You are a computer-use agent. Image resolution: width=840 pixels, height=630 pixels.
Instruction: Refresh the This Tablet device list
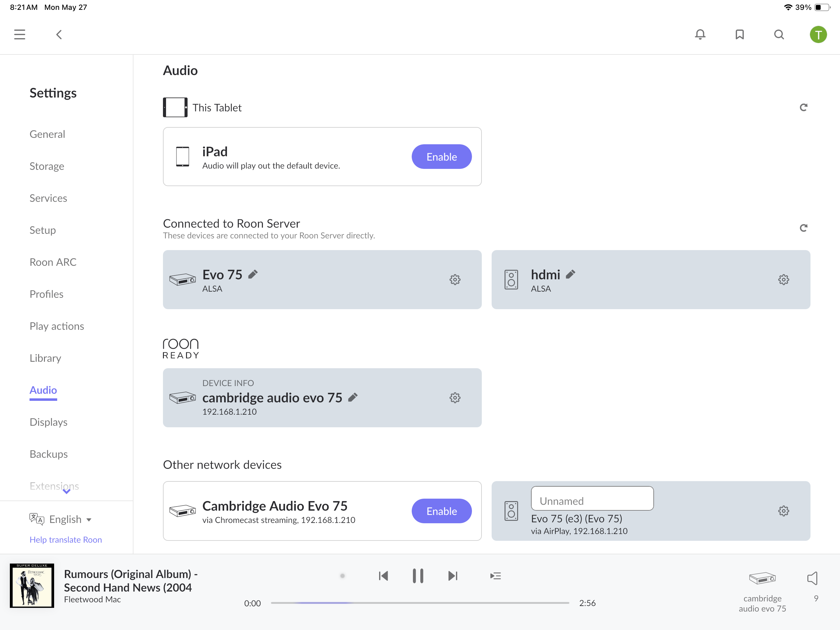point(803,108)
